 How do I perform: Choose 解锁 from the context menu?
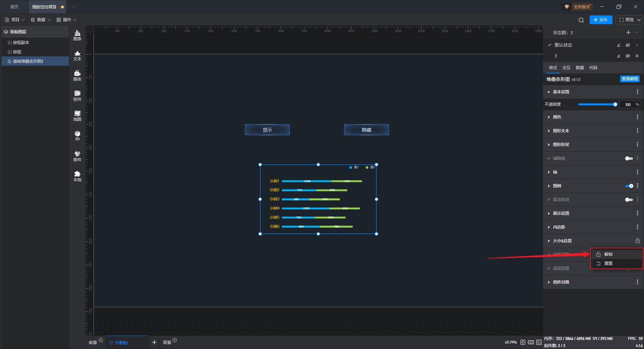click(x=617, y=254)
